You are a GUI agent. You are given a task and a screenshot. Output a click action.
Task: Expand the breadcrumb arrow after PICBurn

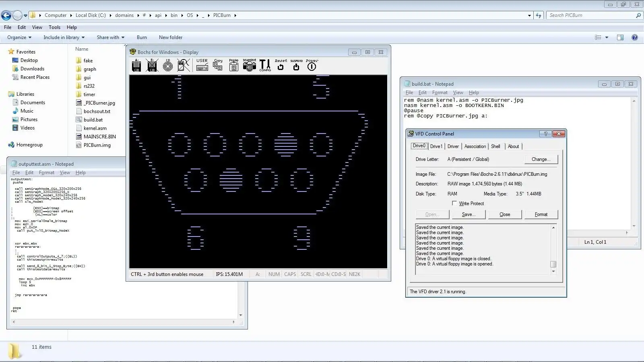[235, 15]
